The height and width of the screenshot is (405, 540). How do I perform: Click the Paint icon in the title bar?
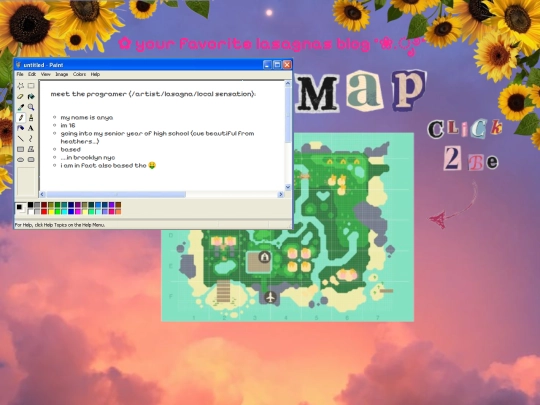(18, 65)
